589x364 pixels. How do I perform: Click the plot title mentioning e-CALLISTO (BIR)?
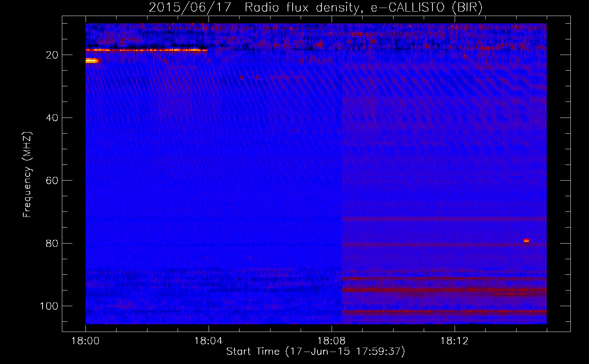(x=316, y=7)
